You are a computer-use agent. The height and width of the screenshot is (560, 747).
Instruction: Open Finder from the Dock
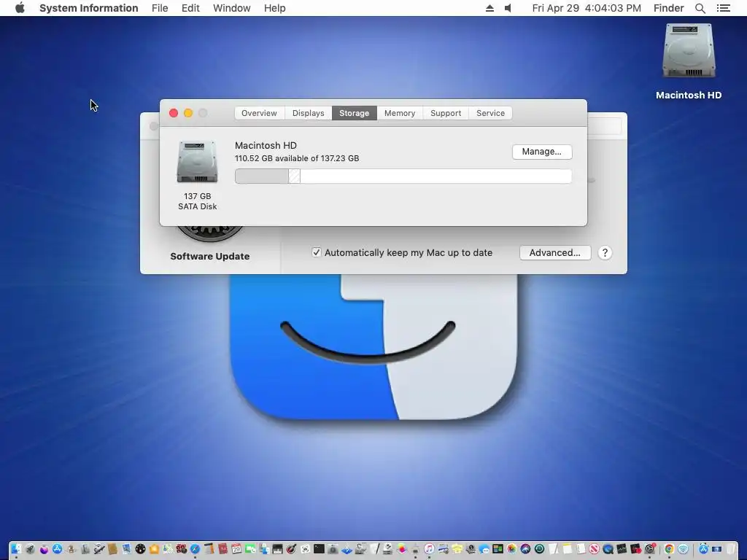(x=16, y=549)
